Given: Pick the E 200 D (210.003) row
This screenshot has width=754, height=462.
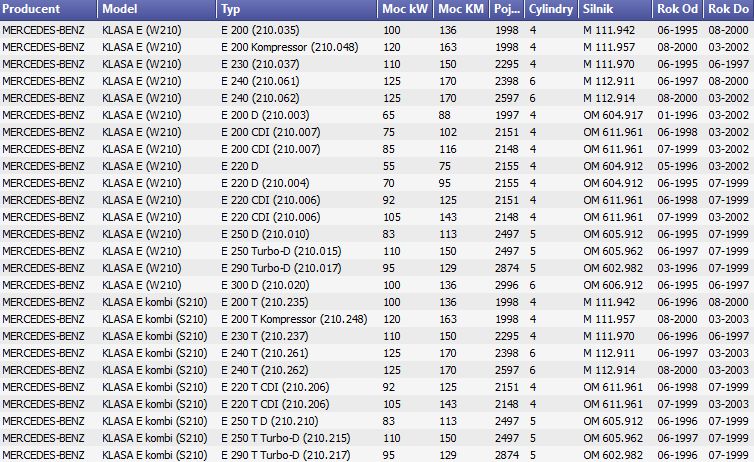Looking at the screenshot, I should coord(377,115).
